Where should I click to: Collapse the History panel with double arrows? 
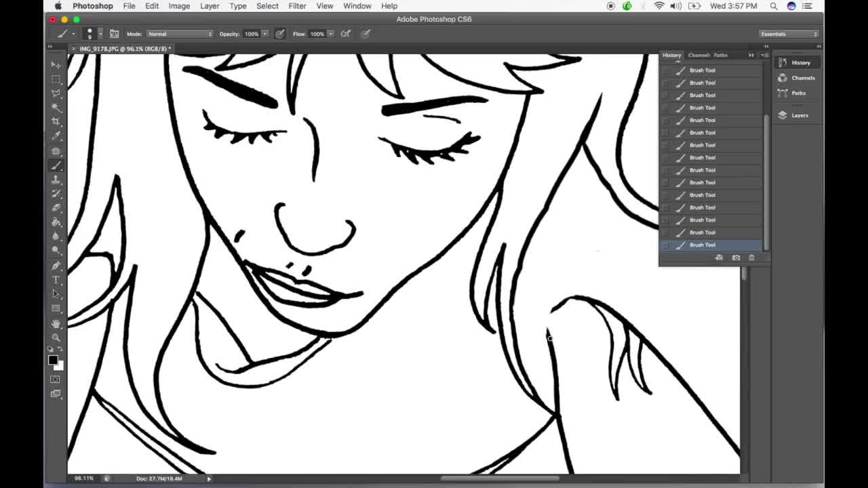click(x=751, y=55)
